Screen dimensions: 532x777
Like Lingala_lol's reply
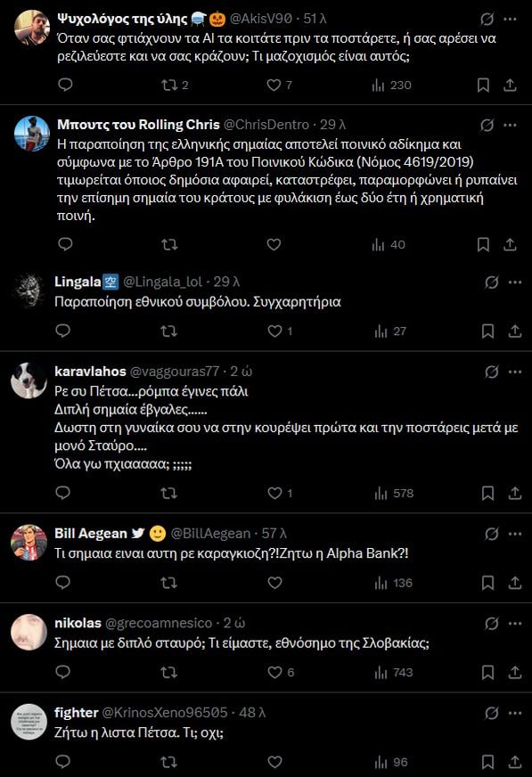(x=272, y=331)
